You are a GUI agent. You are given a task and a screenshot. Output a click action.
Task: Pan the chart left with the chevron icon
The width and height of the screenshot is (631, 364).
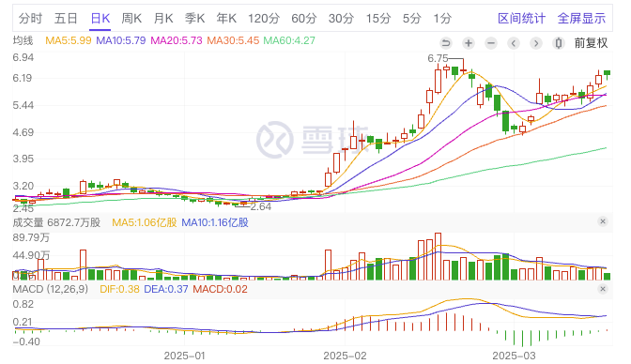(513, 43)
